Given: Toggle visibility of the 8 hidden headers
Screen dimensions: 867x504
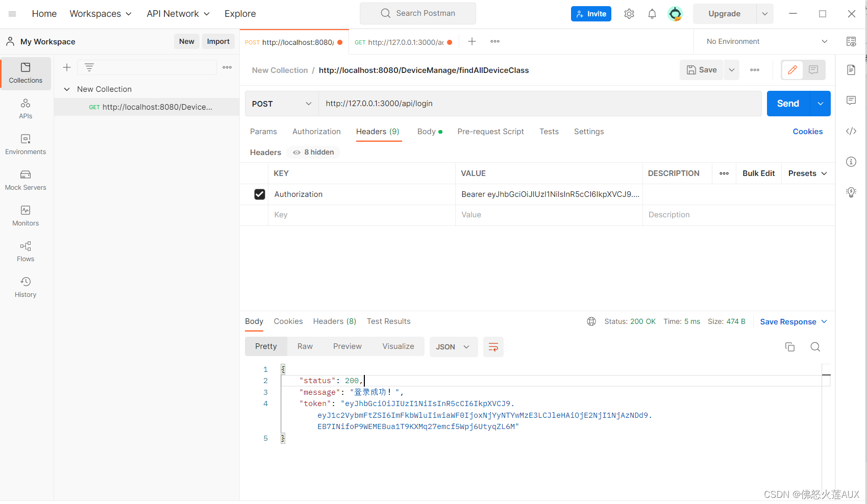Looking at the screenshot, I should (313, 152).
